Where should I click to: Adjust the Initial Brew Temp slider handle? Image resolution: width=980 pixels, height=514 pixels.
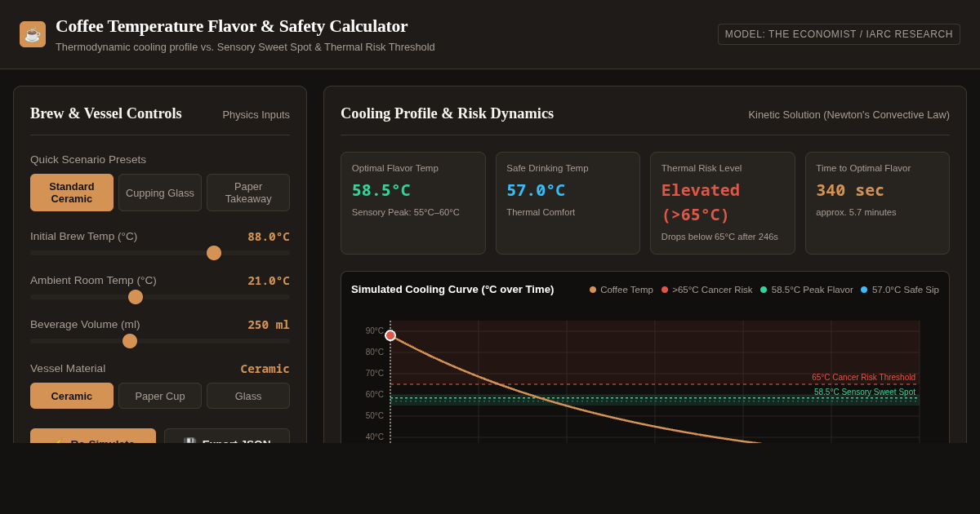214,253
